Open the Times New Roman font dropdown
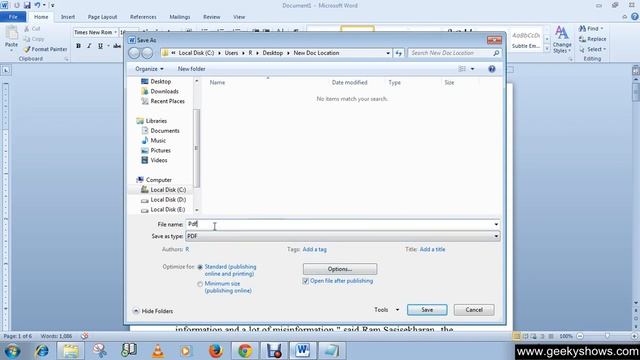This screenshot has width=640, height=360. (x=116, y=32)
